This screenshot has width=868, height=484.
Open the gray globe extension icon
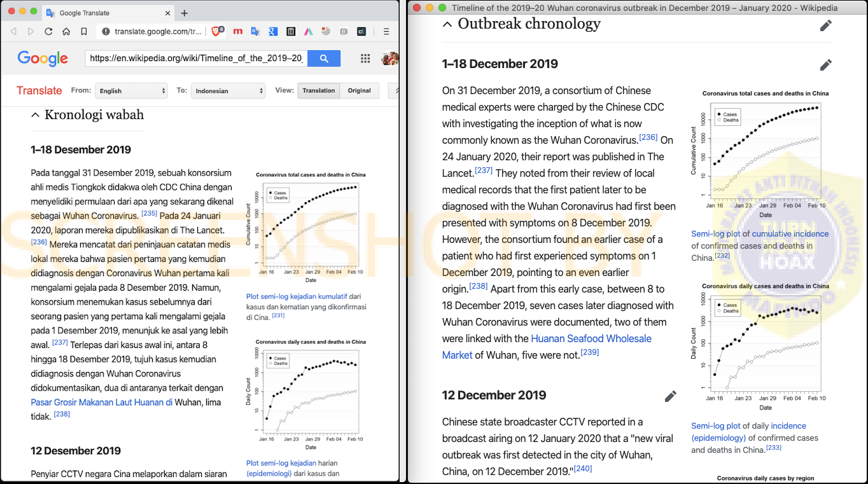[326, 31]
